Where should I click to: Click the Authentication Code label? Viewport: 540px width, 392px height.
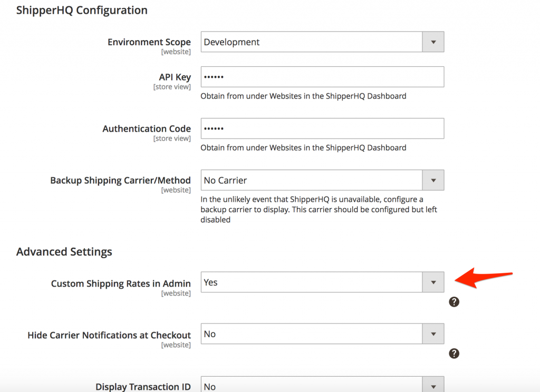pos(147,129)
